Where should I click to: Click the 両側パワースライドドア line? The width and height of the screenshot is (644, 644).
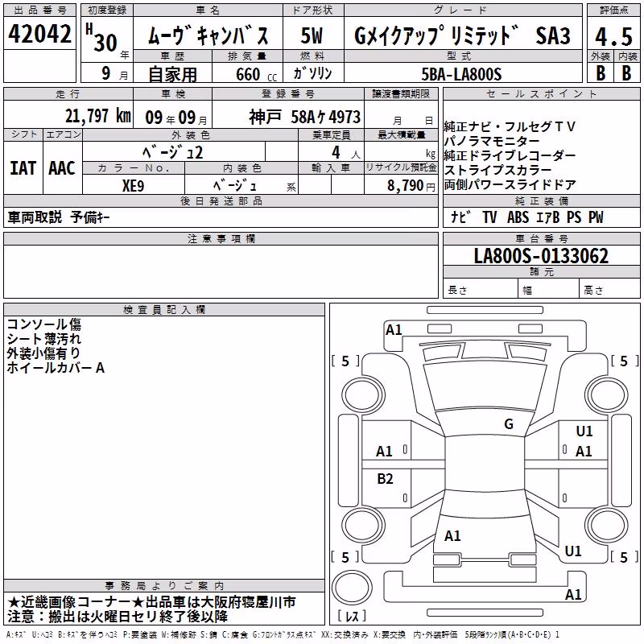click(510, 185)
